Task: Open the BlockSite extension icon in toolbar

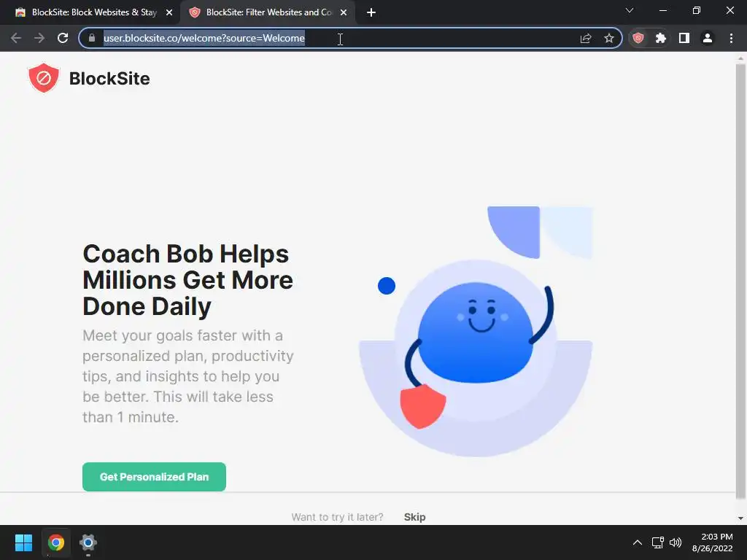Action: [638, 38]
